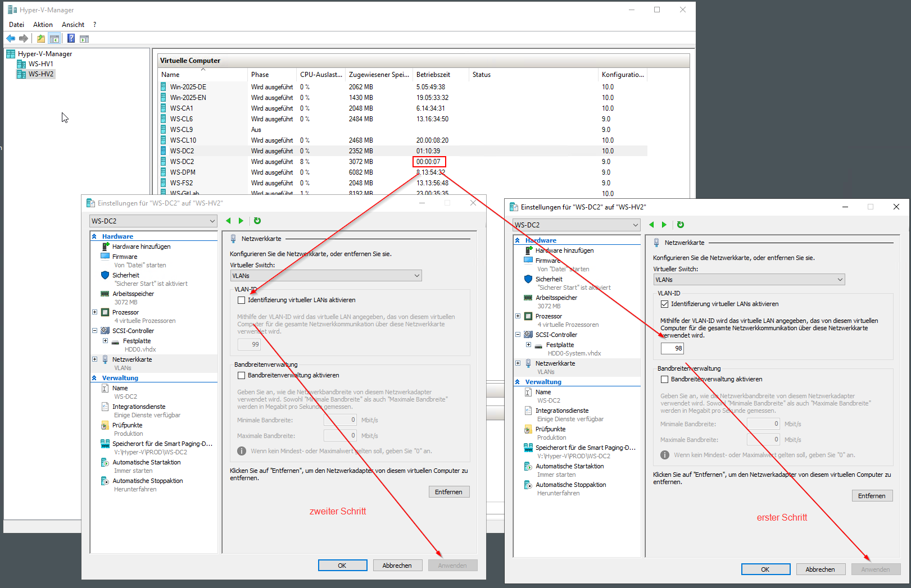Open the Aktion menu
This screenshot has height=588, width=911.
click(x=43, y=25)
